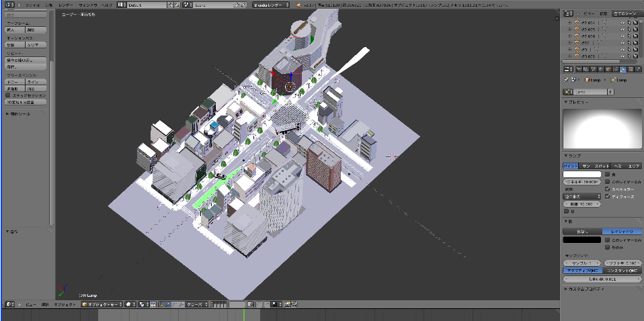Click the OpenGL render image icon in 3D header
This screenshot has width=644, height=321.
(288, 304)
